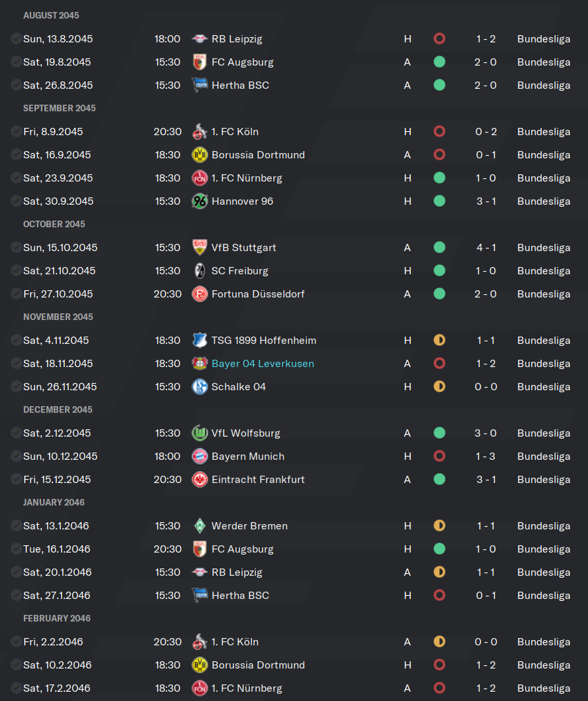Click the RB Leipzig logo on 13.8.2045
The image size is (588, 701).
click(x=200, y=39)
